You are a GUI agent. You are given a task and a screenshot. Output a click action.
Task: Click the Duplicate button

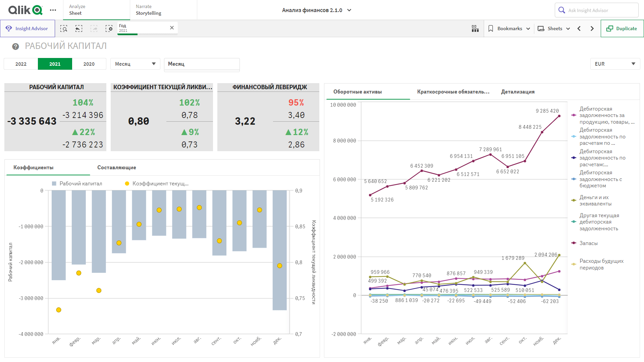pyautogui.click(x=622, y=29)
